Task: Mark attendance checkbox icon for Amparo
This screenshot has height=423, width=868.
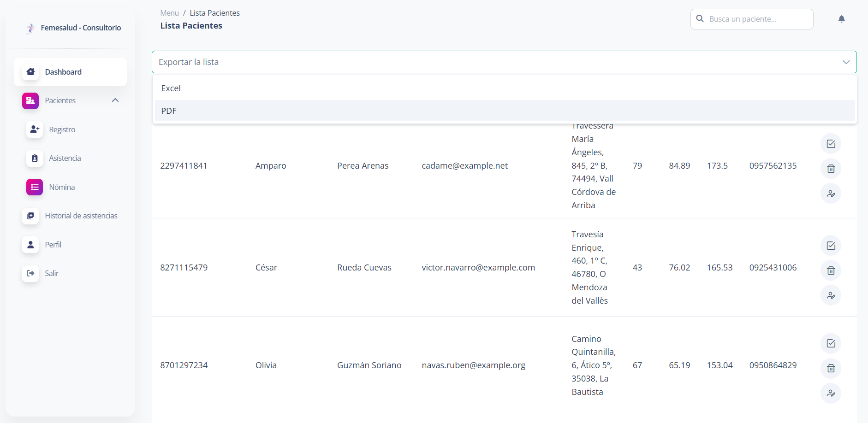Action: pyautogui.click(x=831, y=144)
